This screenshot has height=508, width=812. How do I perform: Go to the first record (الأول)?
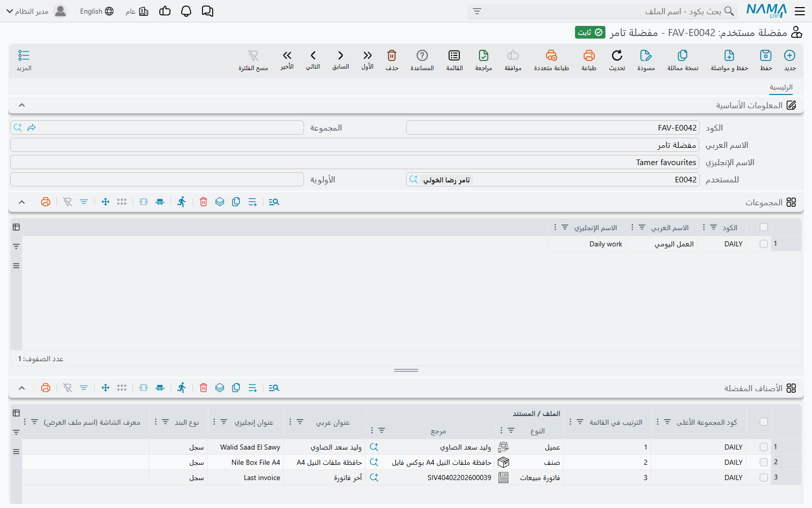click(367, 55)
